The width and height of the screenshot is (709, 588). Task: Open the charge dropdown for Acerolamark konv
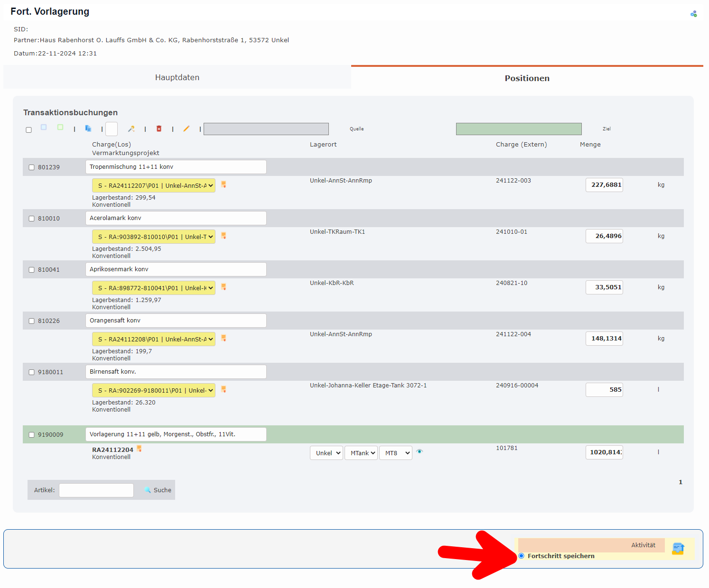tap(154, 237)
